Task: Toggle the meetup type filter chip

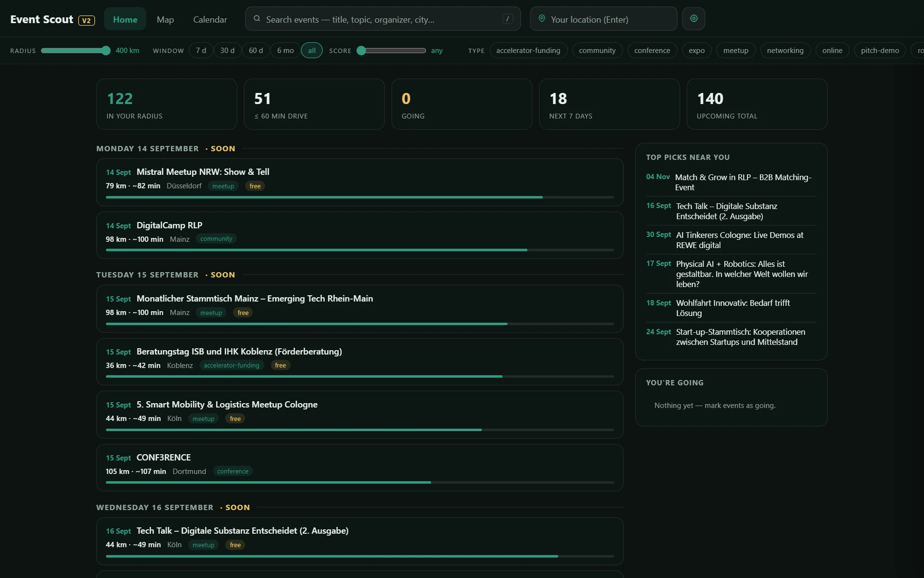Action: tap(735, 51)
